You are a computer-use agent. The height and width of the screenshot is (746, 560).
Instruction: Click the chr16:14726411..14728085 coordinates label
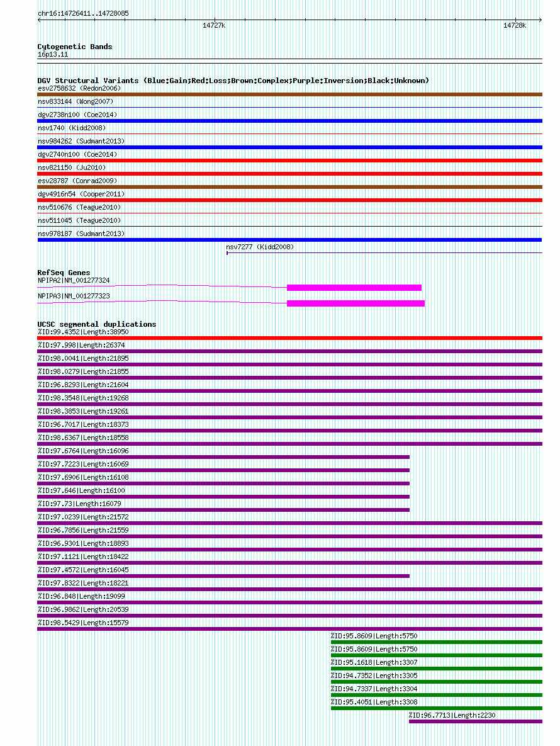[83, 13]
